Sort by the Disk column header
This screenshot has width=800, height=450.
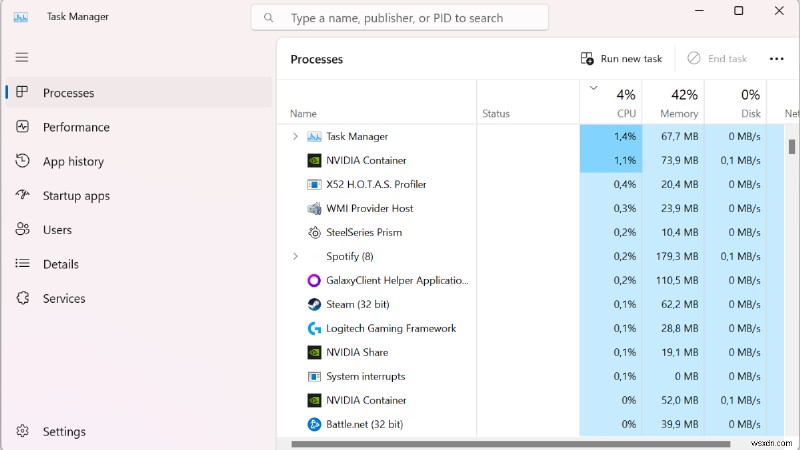[751, 113]
